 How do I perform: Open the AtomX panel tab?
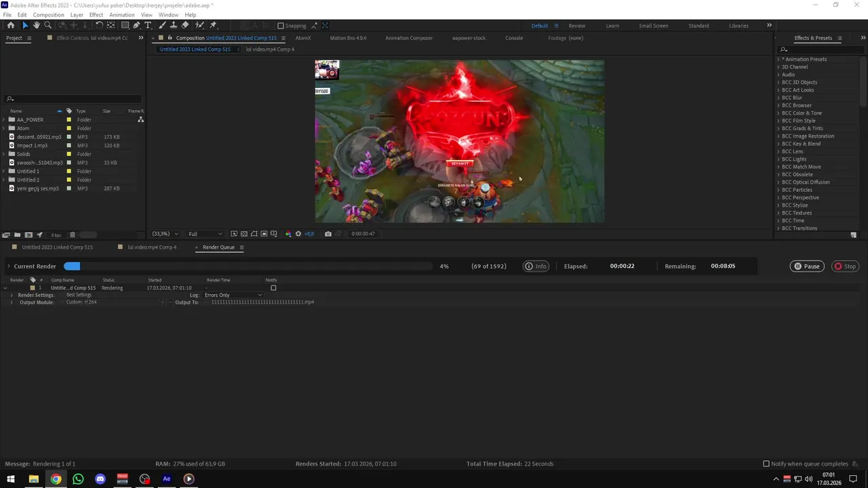point(303,38)
